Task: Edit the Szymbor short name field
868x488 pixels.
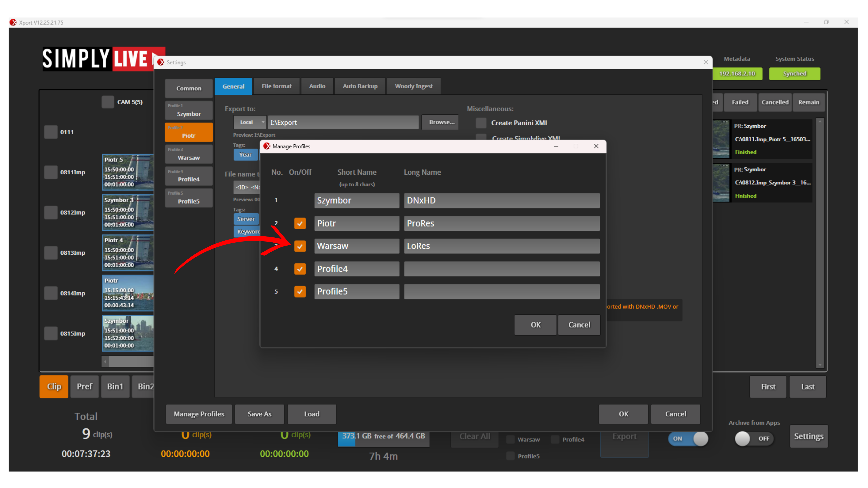Action: click(357, 200)
